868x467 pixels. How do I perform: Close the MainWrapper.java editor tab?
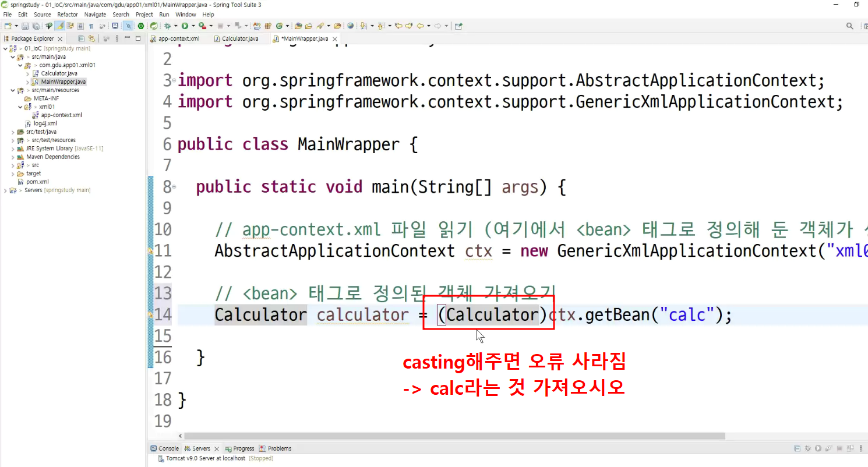click(334, 39)
